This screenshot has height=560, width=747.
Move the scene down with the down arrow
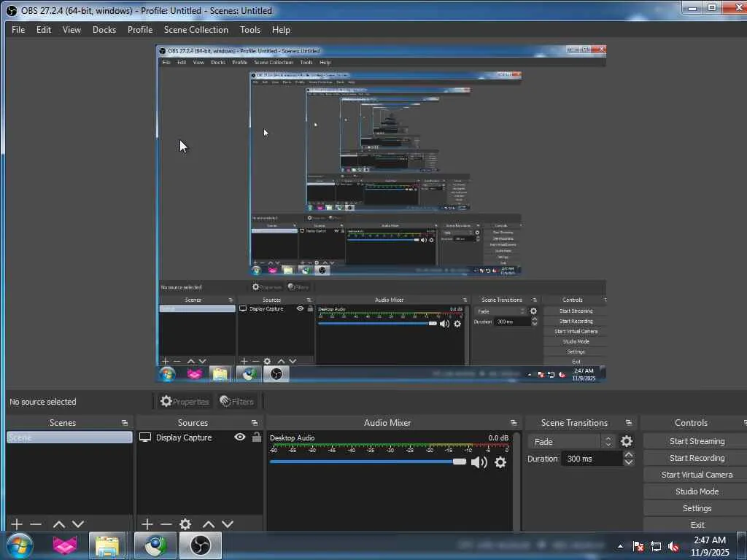(x=78, y=524)
